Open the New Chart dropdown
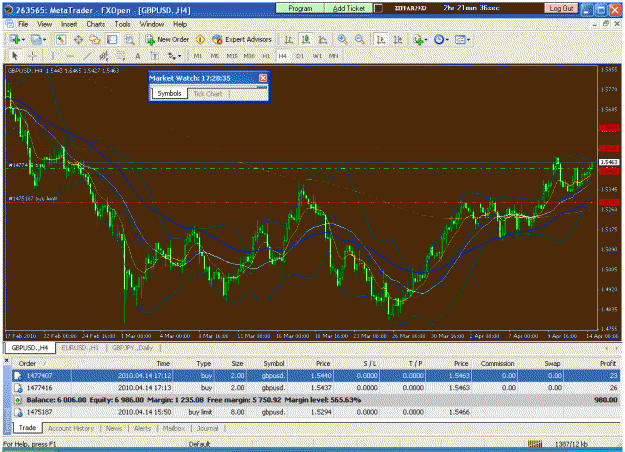Viewport: 625px width, 452px height. pyautogui.click(x=17, y=39)
